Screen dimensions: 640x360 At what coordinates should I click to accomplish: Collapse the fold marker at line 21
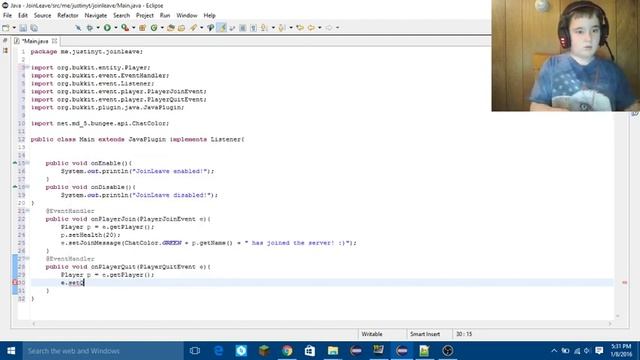tap(27, 211)
